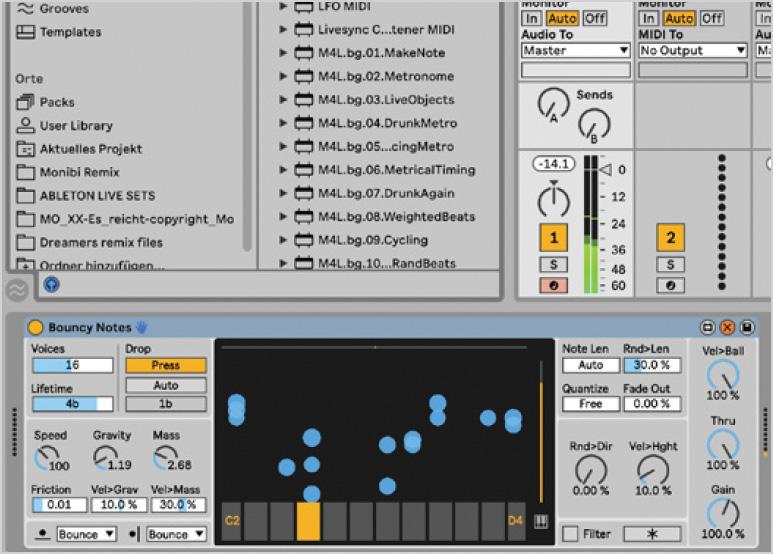Expand the Livesync C...tener MIDI item
Image resolution: width=773 pixels, height=554 pixels.
tap(283, 30)
